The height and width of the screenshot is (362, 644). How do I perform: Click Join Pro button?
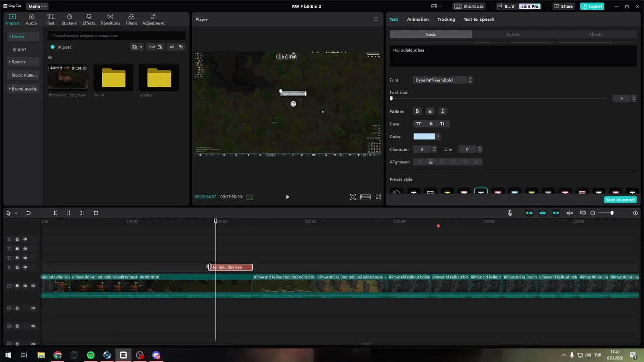click(530, 6)
